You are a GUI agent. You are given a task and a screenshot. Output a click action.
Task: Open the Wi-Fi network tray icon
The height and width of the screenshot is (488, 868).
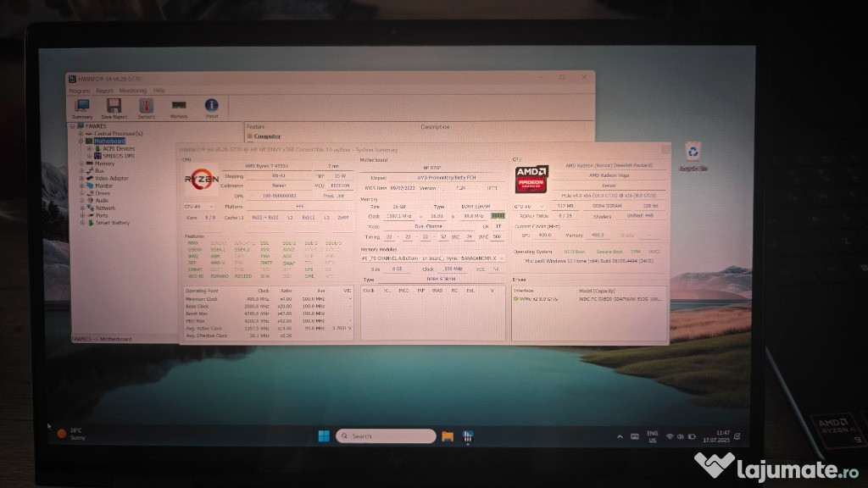(670, 436)
